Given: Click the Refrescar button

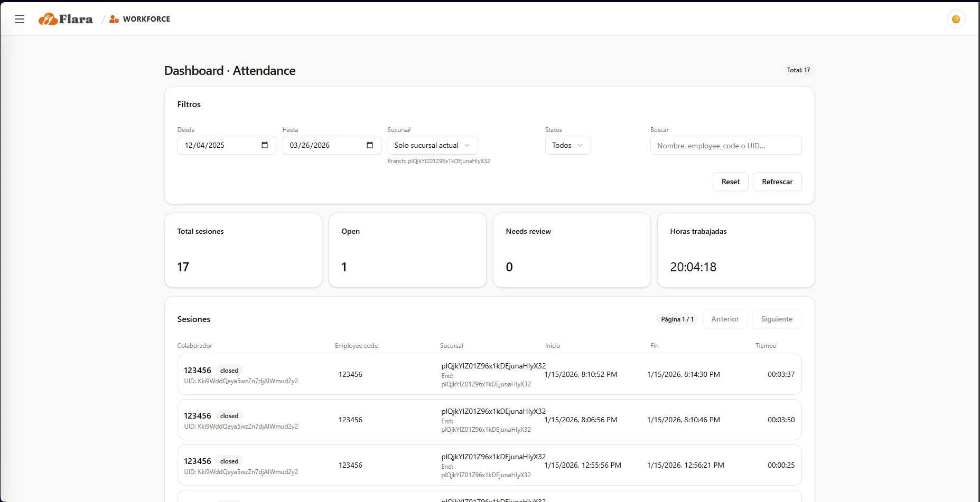Looking at the screenshot, I should coord(777,182).
